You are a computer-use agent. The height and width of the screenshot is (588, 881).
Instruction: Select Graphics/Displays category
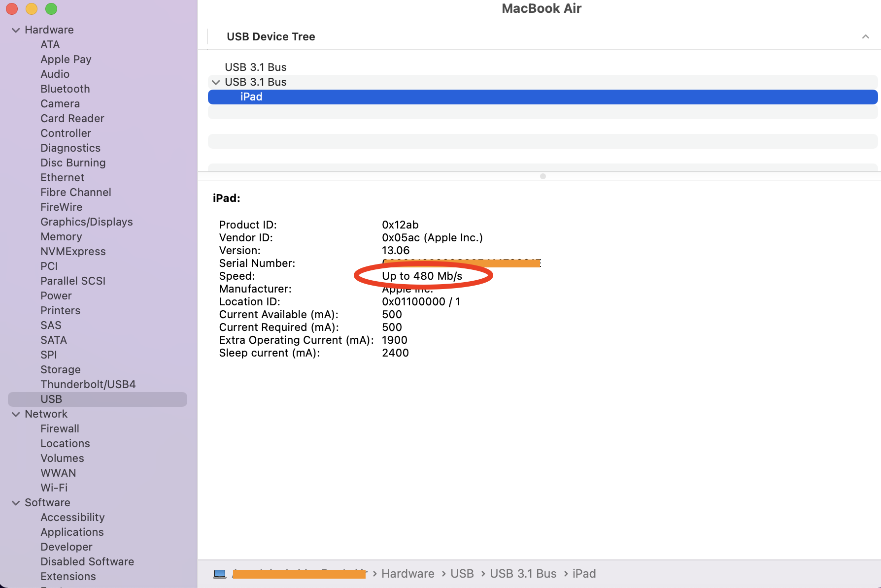[x=87, y=222]
